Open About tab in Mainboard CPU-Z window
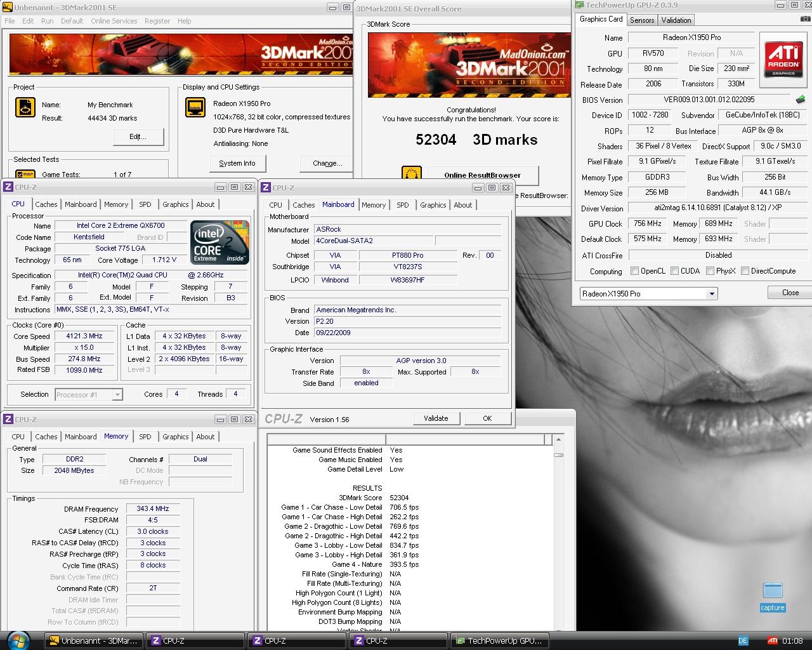The image size is (812, 650). click(x=463, y=205)
